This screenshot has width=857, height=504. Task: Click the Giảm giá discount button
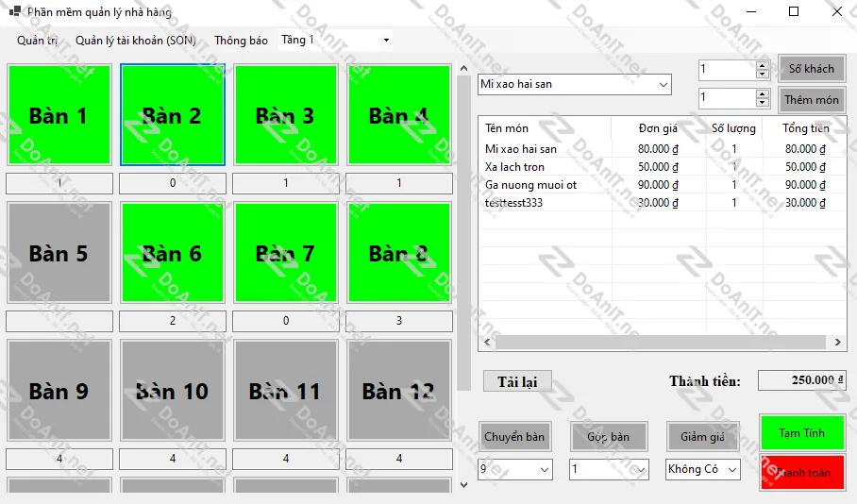pyautogui.click(x=702, y=437)
